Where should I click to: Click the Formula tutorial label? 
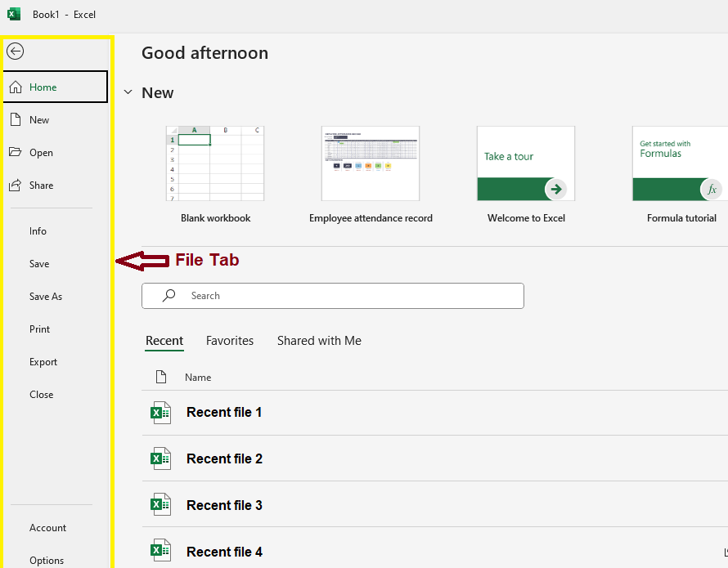(x=681, y=218)
